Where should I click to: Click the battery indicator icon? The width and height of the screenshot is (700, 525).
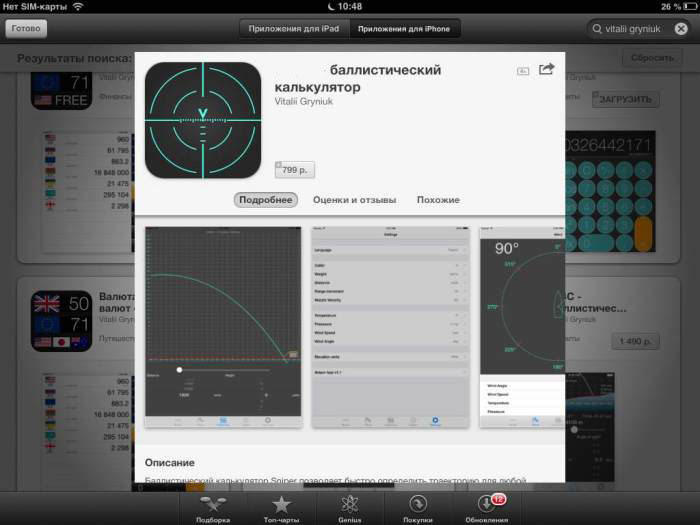coord(690,6)
